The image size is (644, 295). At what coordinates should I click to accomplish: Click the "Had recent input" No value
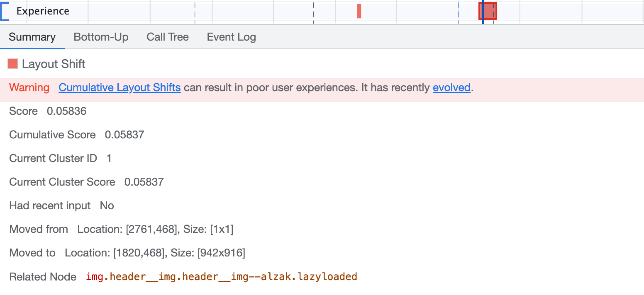click(107, 206)
